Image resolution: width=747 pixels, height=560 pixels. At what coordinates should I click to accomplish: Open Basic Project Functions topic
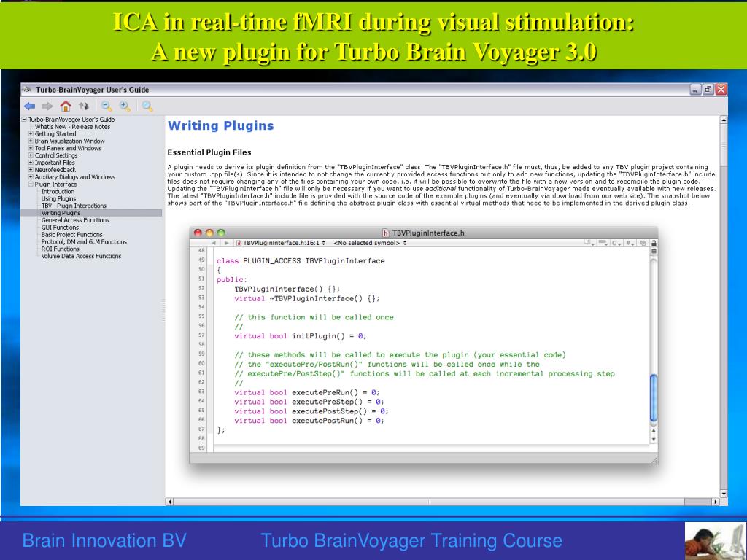point(72,234)
